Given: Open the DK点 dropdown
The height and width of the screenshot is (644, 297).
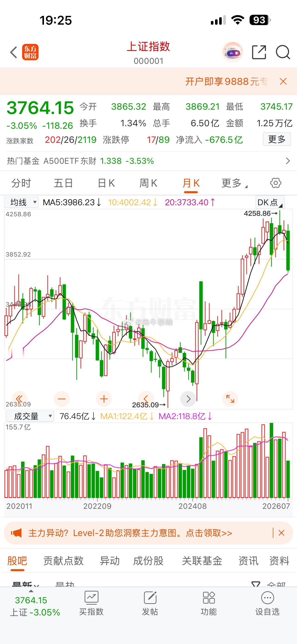Looking at the screenshot, I should point(270,202).
